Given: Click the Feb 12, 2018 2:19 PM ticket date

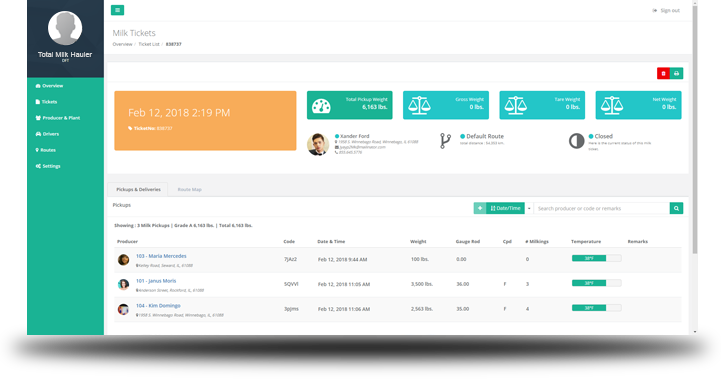Looking at the screenshot, I should click(179, 113).
